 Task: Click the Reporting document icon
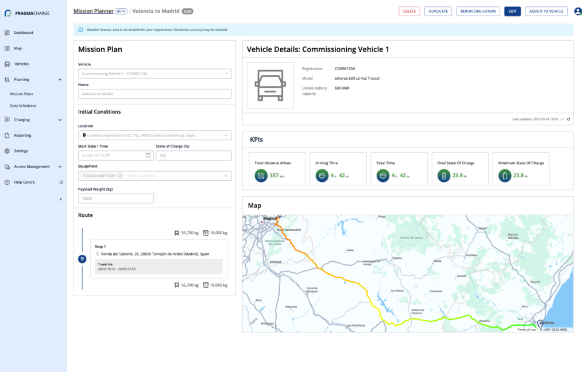(x=7, y=135)
